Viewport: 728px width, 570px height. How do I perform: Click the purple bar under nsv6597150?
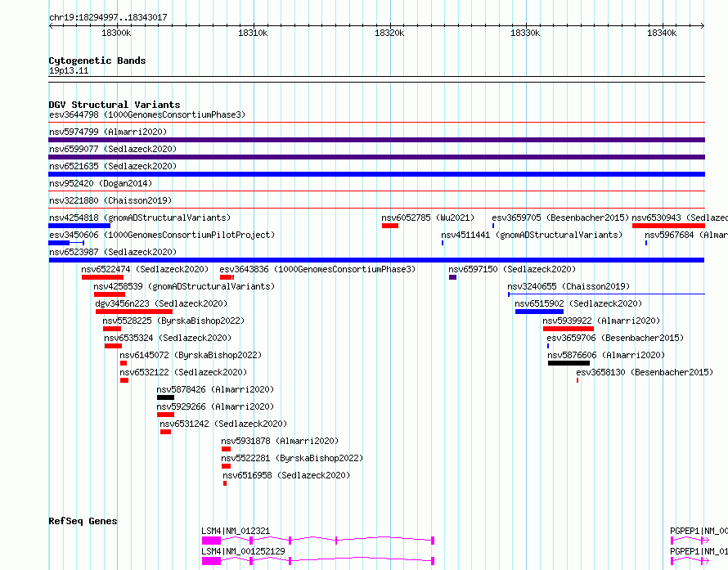pos(452,277)
